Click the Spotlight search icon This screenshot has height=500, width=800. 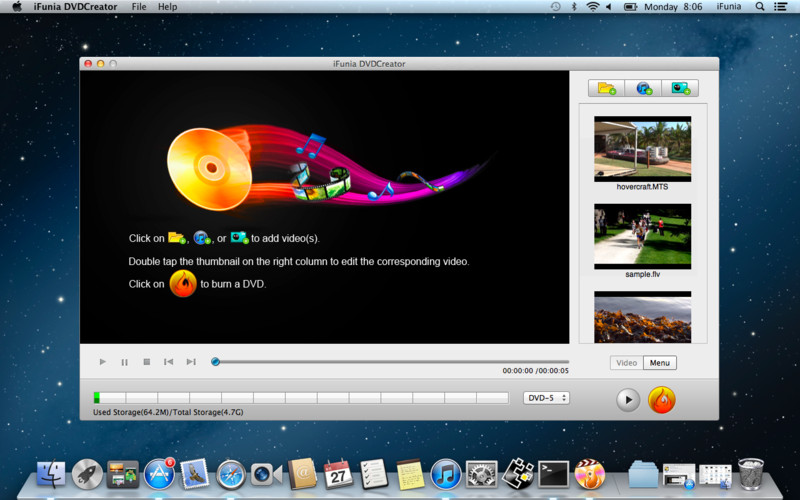tap(760, 7)
